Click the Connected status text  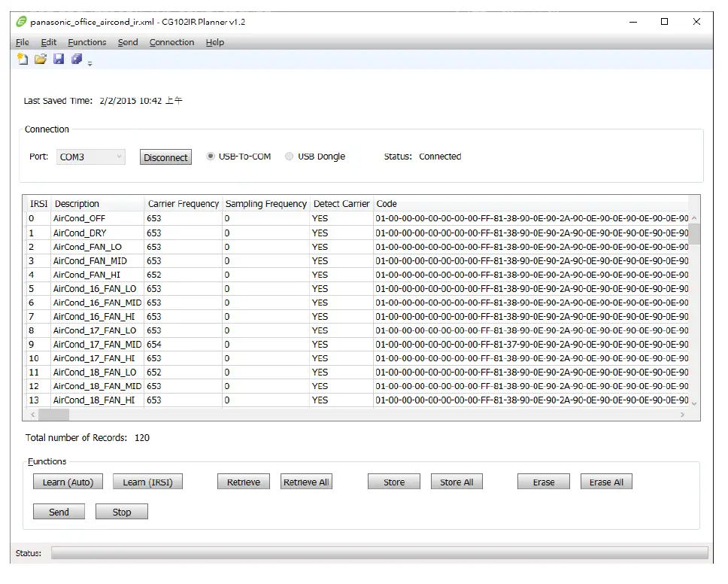tap(440, 157)
